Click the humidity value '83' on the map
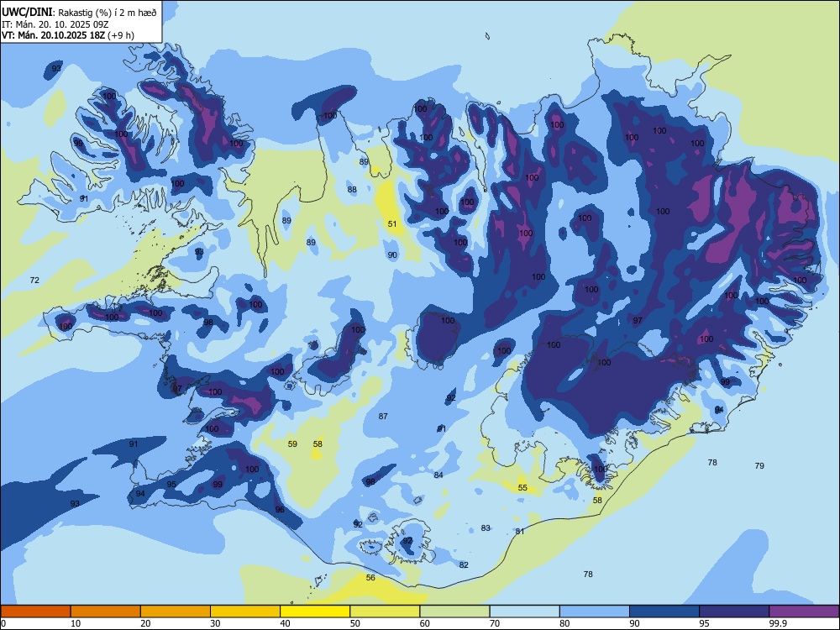The image size is (840, 630). (x=486, y=528)
